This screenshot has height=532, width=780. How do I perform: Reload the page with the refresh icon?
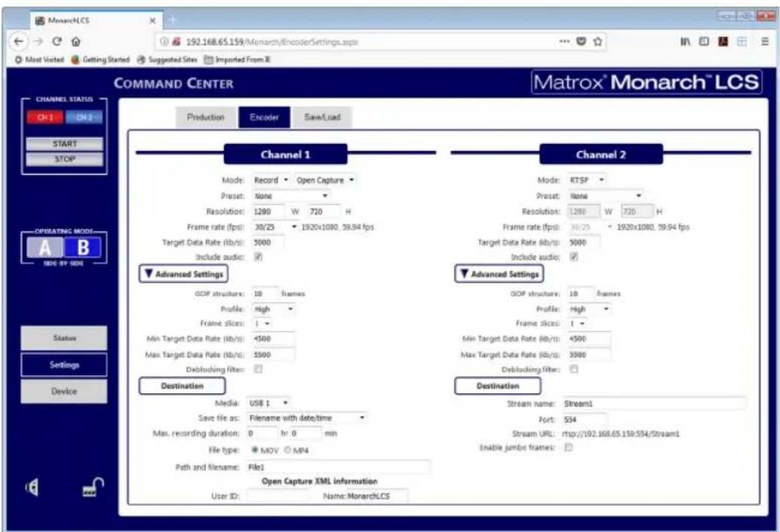coord(57,42)
